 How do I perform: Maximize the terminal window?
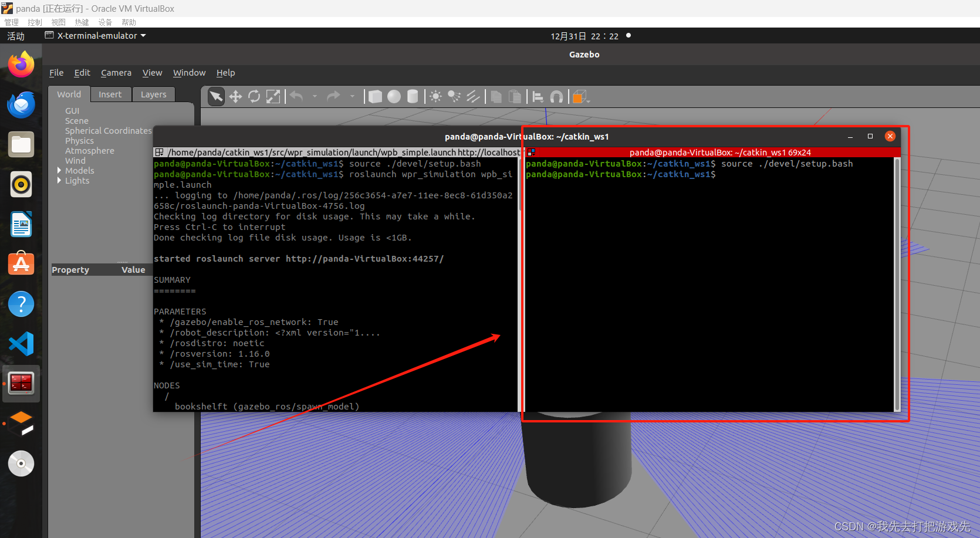(870, 136)
